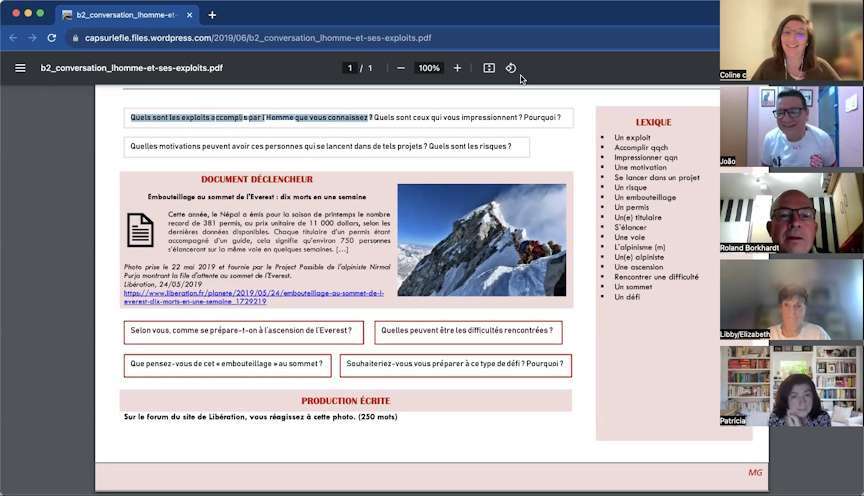Click the Everest summit queue photo
Viewport: 864px width, 496px height.
click(x=482, y=240)
